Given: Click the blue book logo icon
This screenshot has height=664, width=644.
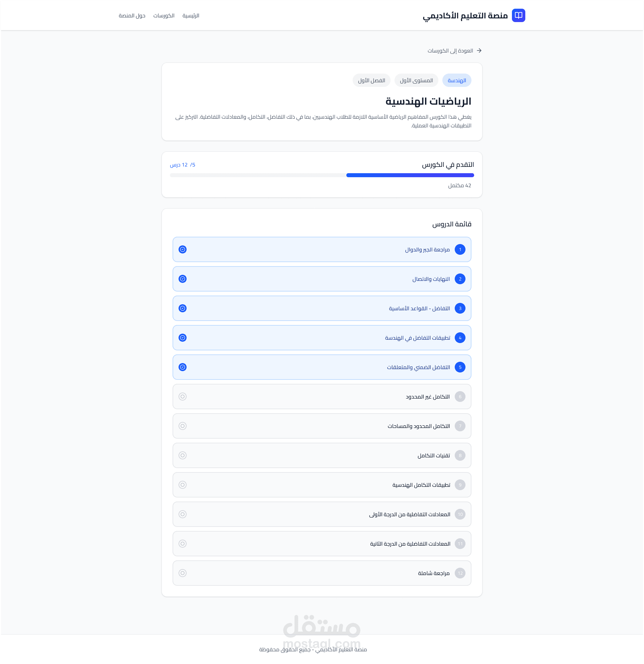Looking at the screenshot, I should coord(518,15).
